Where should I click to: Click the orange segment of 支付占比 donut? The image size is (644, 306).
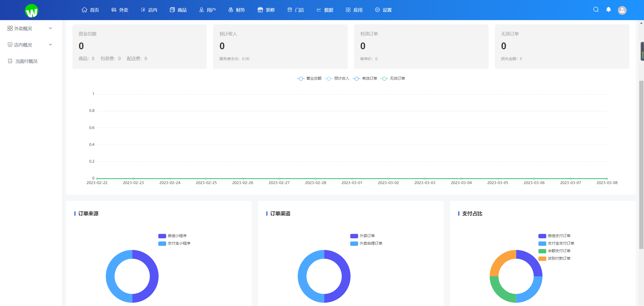tap(501, 261)
